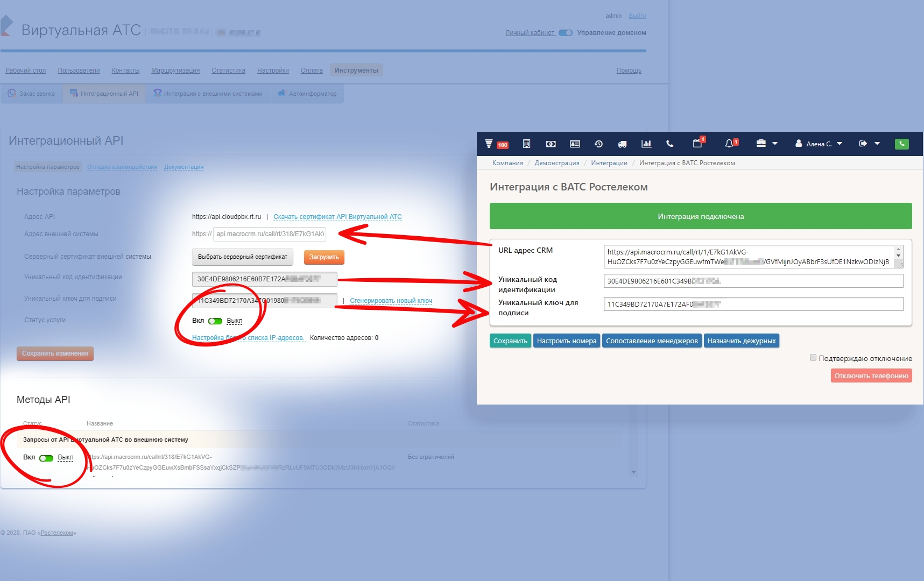Expand the dropdown arrow next to the logout icon
Screen dimensions: 924x581
click(877, 144)
